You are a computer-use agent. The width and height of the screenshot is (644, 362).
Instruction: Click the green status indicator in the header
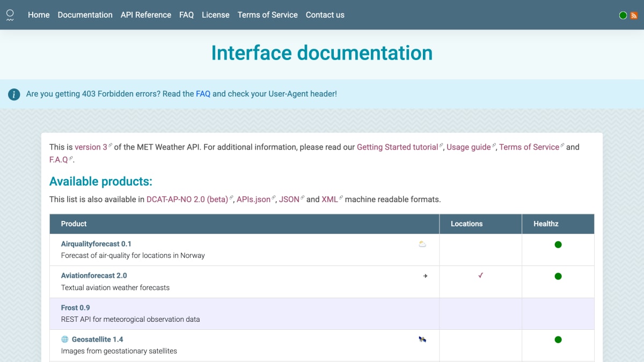623,16
